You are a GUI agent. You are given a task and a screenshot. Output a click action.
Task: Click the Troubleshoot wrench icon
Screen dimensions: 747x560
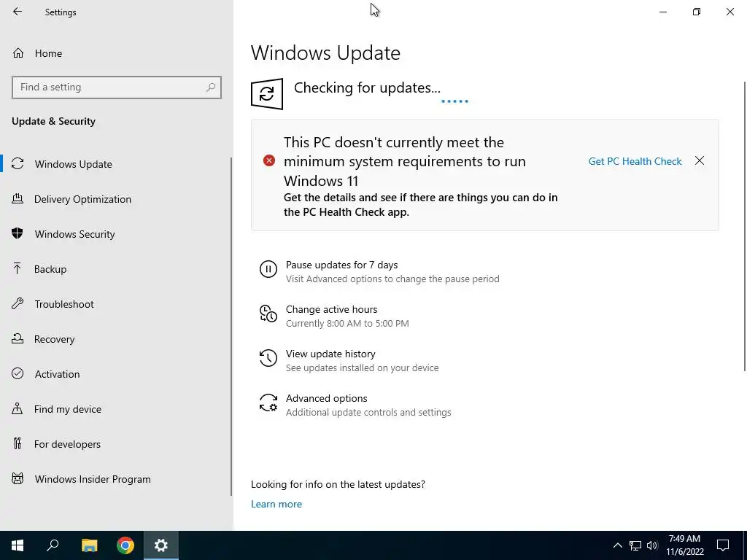[x=18, y=304]
